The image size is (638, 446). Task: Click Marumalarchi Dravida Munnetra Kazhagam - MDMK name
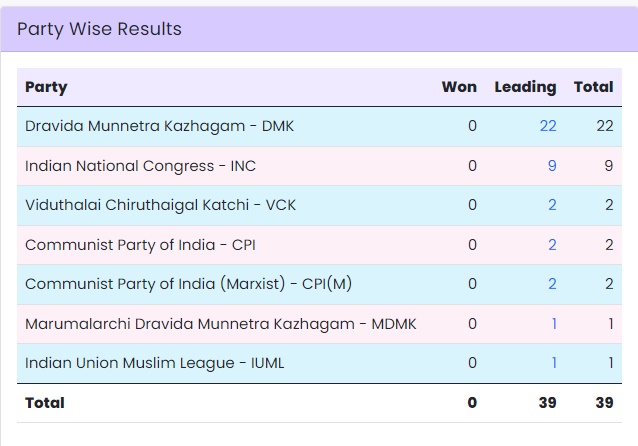(x=220, y=324)
